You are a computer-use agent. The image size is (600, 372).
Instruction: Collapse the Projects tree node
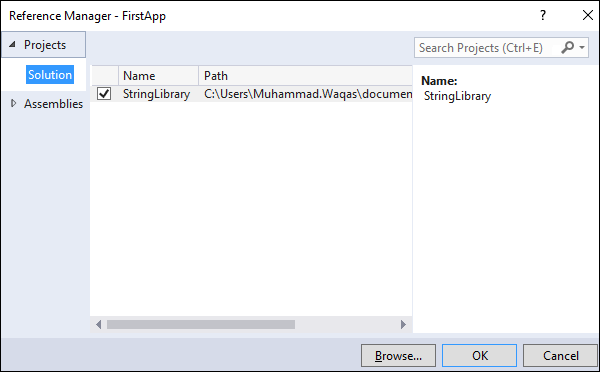[x=13, y=45]
